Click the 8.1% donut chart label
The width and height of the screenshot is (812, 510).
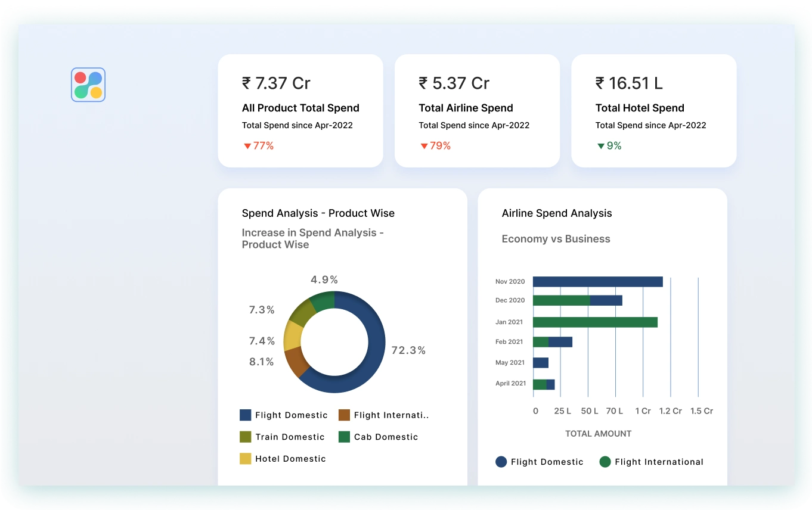pyautogui.click(x=262, y=362)
